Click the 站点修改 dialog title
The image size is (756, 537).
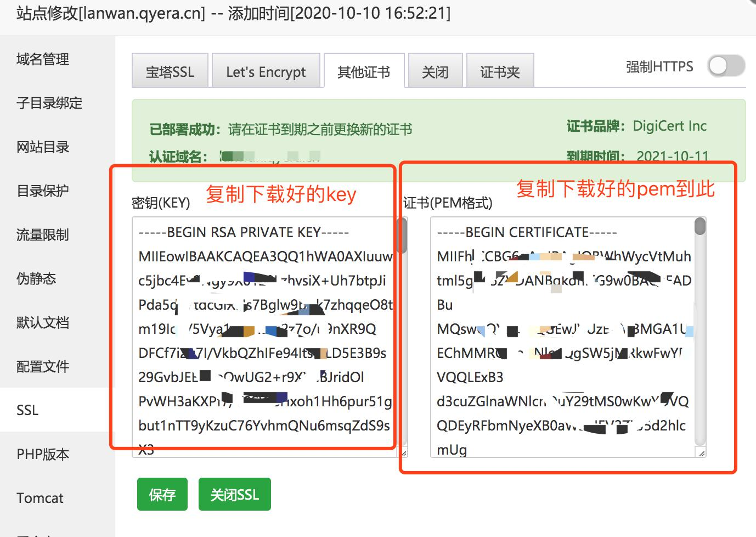pos(233,13)
